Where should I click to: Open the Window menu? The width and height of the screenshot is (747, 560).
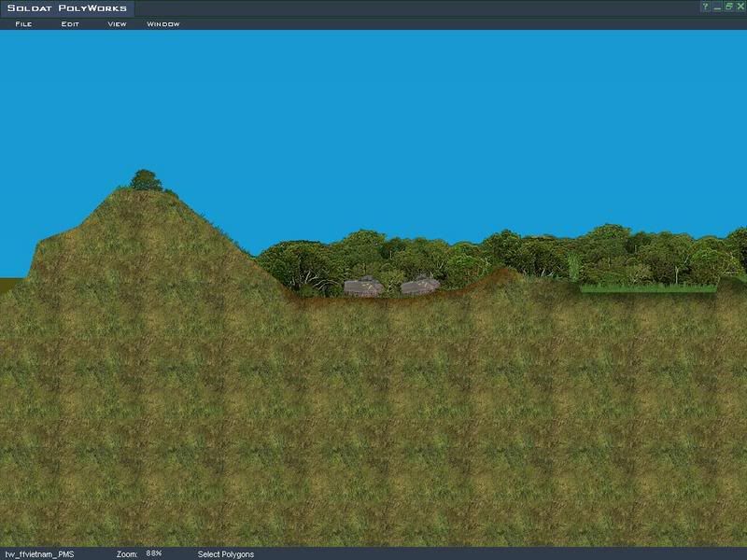click(x=162, y=24)
